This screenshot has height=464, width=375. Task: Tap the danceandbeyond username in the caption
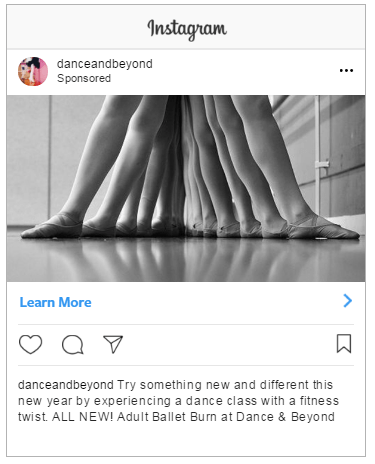tap(66, 385)
